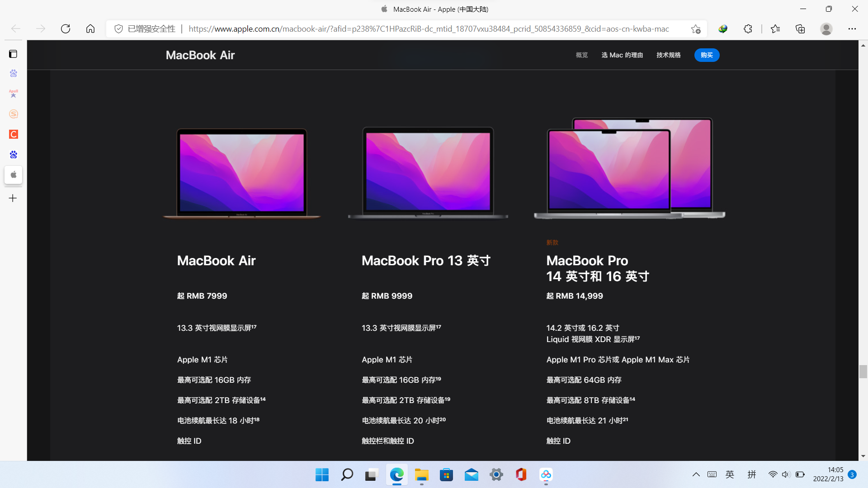Open a new tab with the plus icon
This screenshot has height=488, width=868.
coord(13,198)
